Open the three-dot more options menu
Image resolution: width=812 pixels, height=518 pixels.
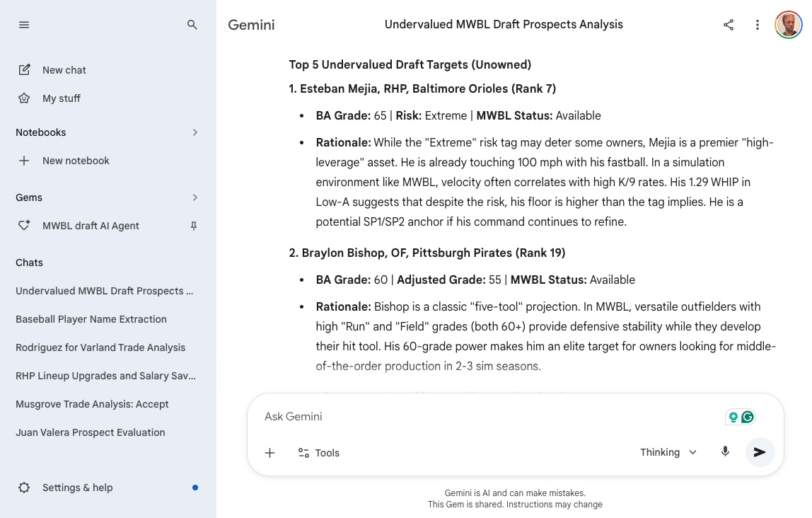(x=758, y=25)
